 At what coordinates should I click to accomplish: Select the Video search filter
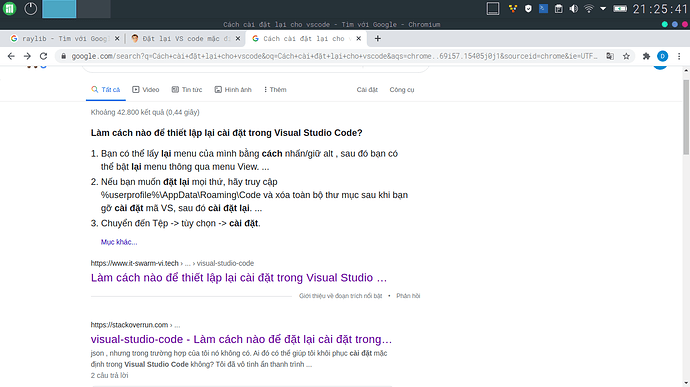146,90
